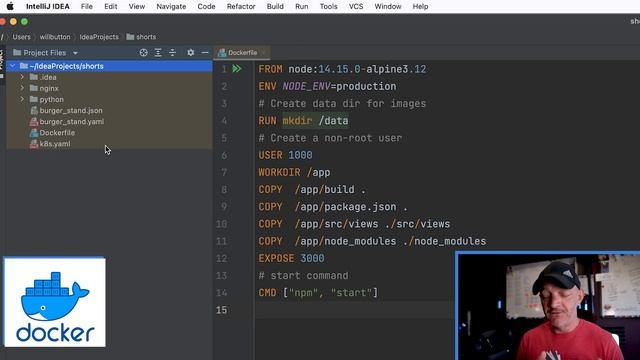
Task: Open the Refactor menu
Action: pyautogui.click(x=241, y=7)
